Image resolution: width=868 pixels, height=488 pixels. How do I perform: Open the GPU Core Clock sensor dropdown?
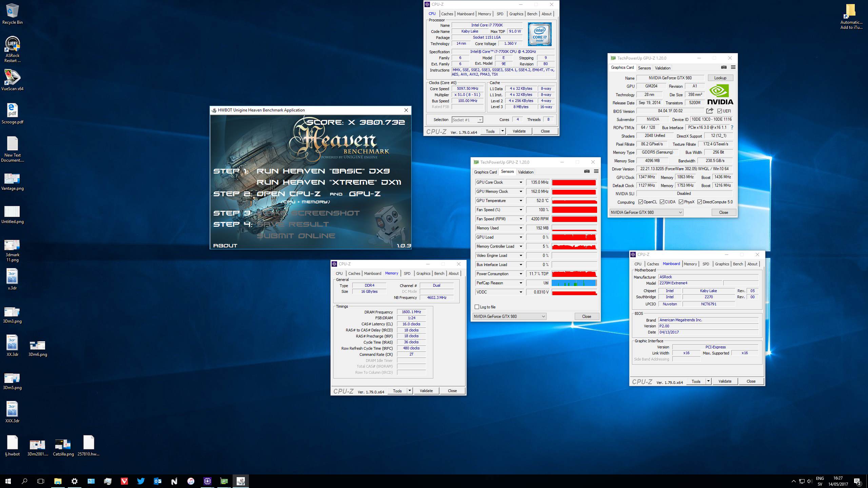521,182
